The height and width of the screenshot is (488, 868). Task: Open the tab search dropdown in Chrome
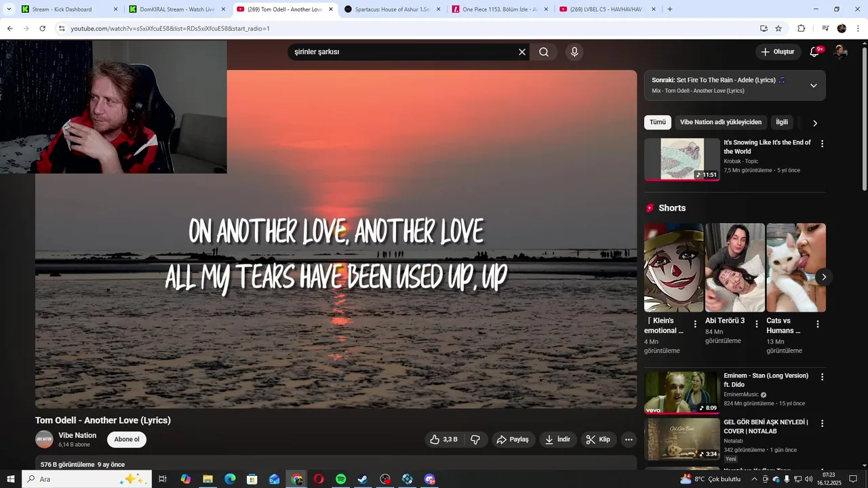pos(9,9)
